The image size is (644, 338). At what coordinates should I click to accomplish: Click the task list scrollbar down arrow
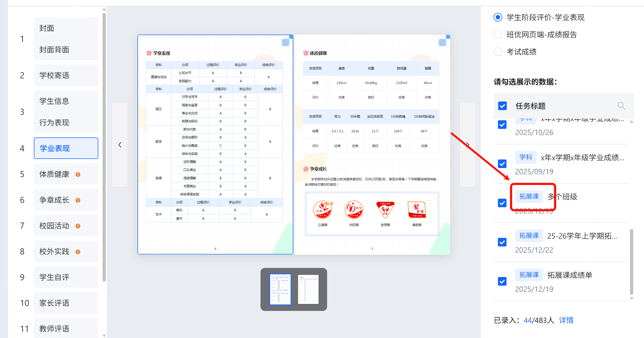(x=632, y=298)
